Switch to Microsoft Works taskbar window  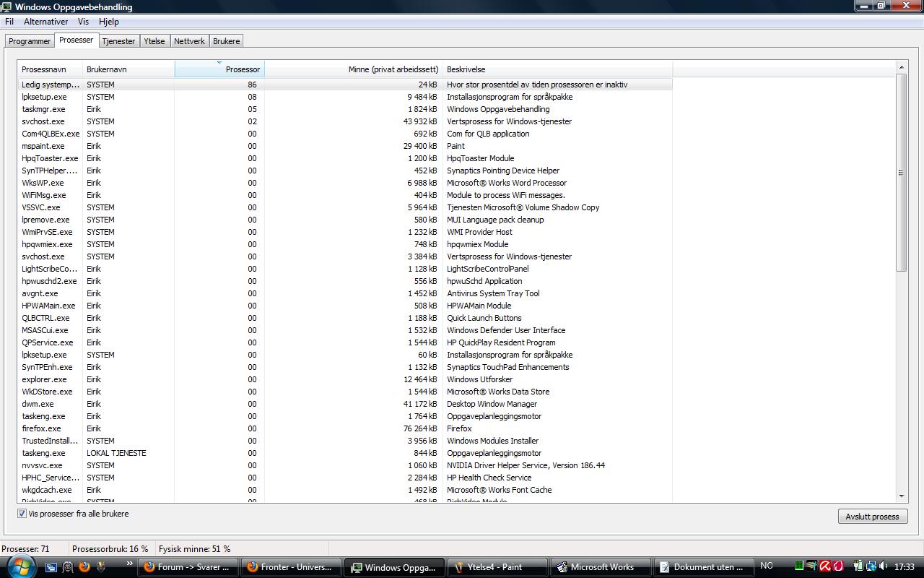(599, 567)
